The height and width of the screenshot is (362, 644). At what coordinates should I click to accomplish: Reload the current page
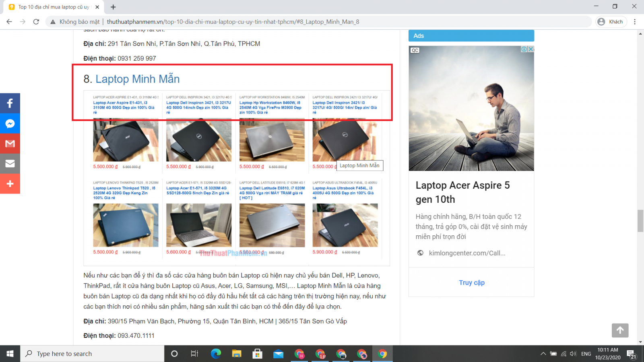[36, 22]
